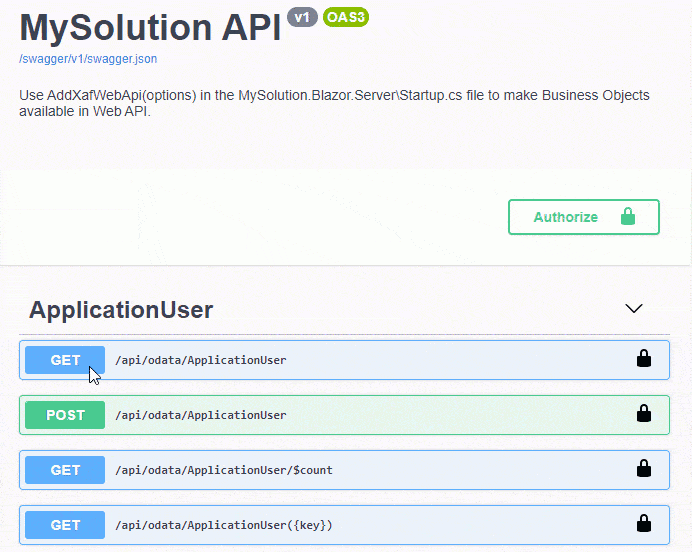Expand the GET /api/odata/ApplicationUser path text
692x552 pixels.
201,360
